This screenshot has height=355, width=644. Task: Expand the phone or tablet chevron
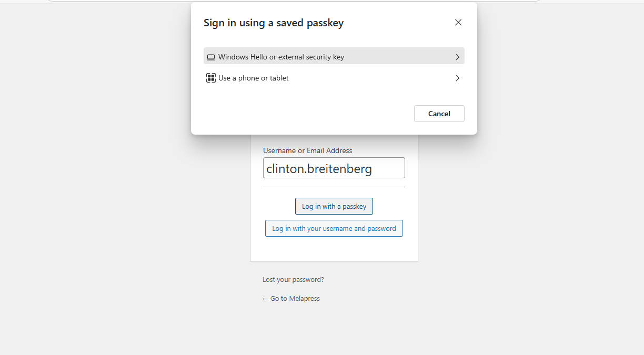457,78
